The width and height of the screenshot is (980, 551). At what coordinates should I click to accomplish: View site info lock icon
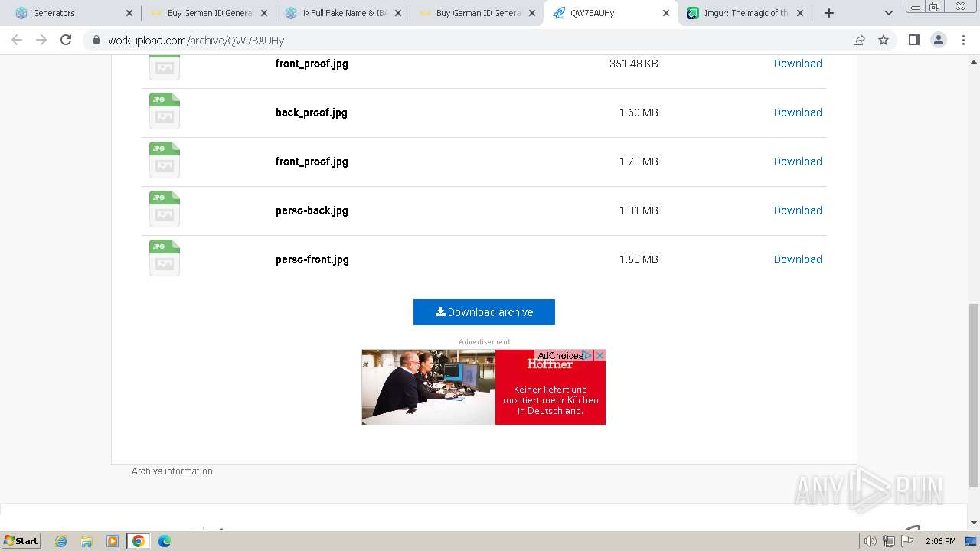click(x=96, y=40)
